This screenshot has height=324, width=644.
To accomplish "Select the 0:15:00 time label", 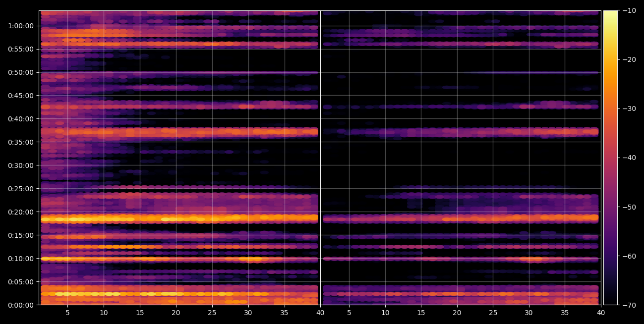I will (x=20, y=235).
